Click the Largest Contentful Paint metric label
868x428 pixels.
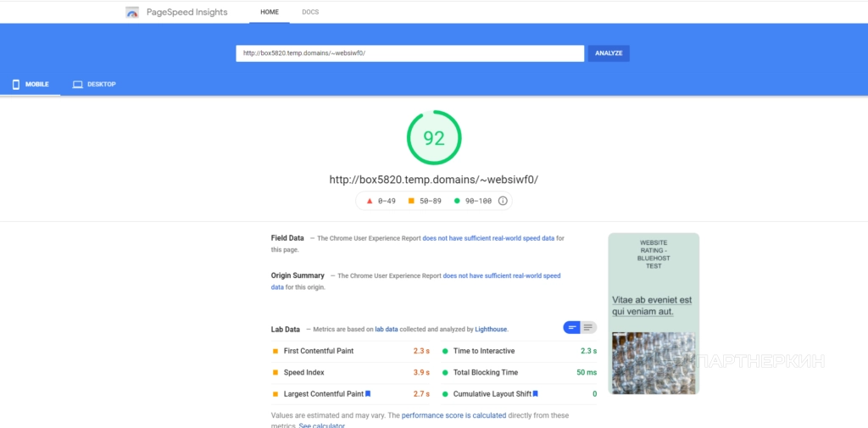(x=324, y=394)
